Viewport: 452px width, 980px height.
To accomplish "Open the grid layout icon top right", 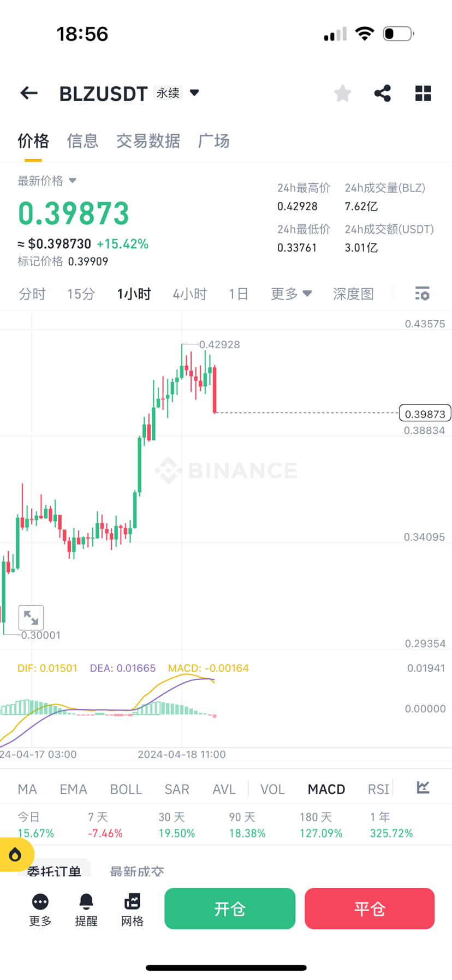I will tap(423, 93).
